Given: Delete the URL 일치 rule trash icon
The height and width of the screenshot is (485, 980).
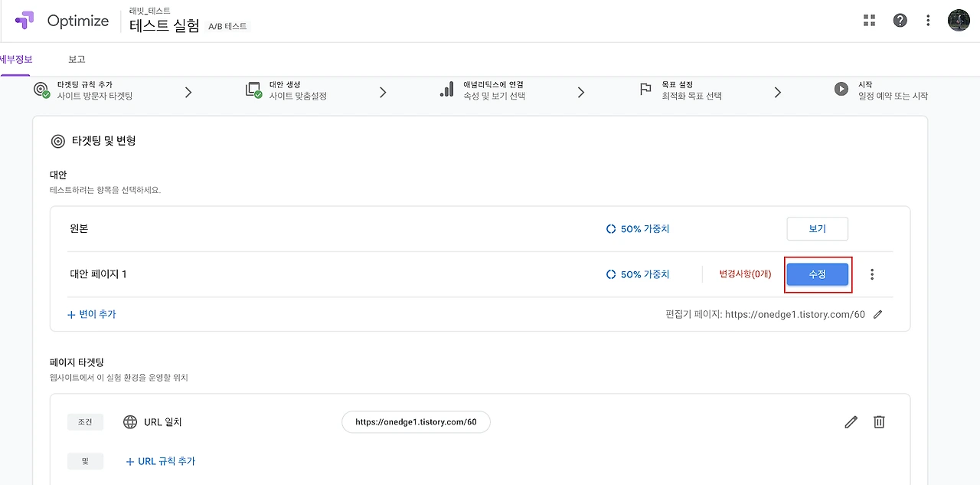Looking at the screenshot, I should point(879,421).
